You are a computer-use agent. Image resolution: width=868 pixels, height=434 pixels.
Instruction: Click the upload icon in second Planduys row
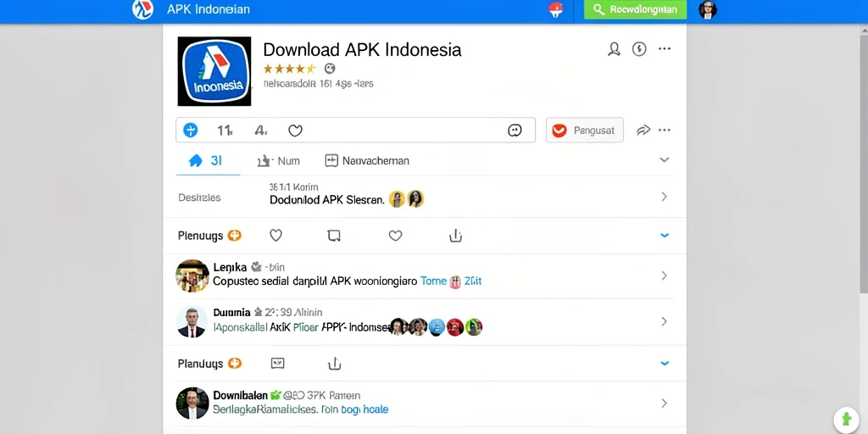click(334, 364)
